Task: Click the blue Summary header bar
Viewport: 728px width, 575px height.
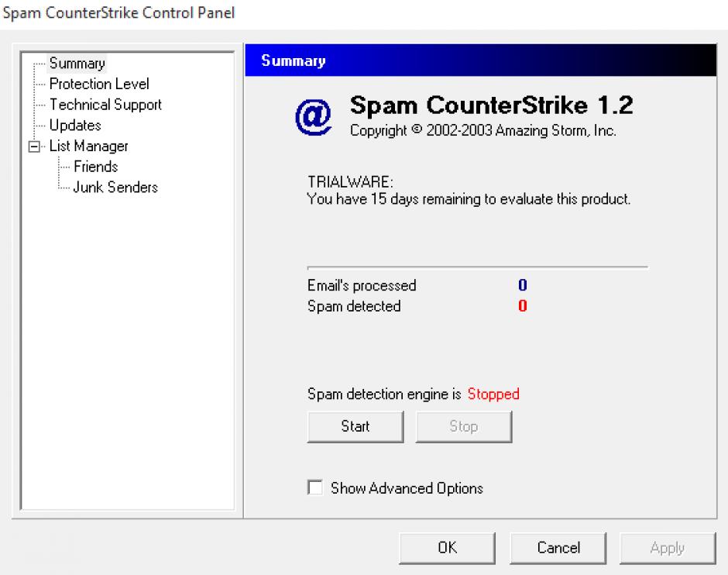Action: point(480,60)
